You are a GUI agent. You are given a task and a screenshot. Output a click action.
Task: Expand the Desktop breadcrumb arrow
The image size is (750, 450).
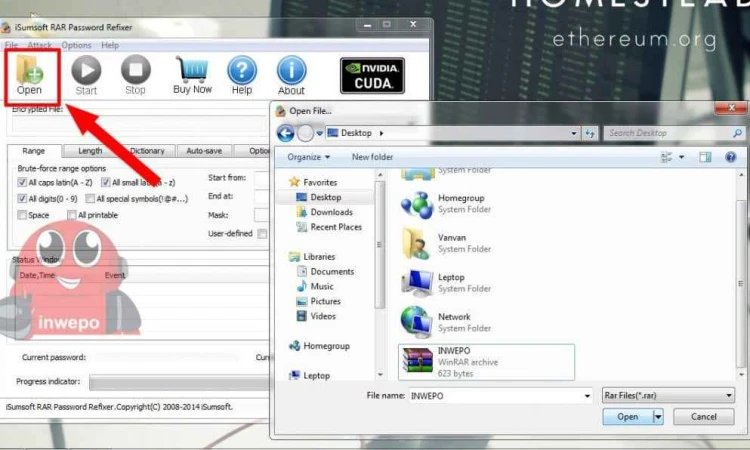pyautogui.click(x=381, y=133)
